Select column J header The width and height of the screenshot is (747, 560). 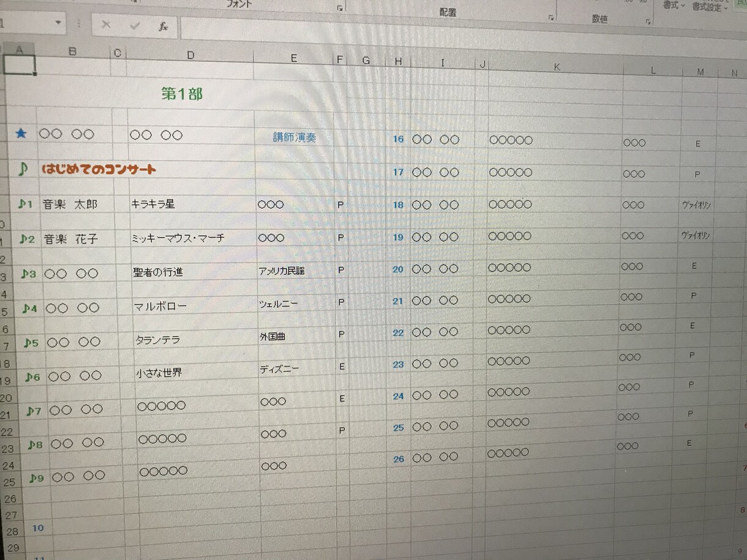click(x=482, y=64)
